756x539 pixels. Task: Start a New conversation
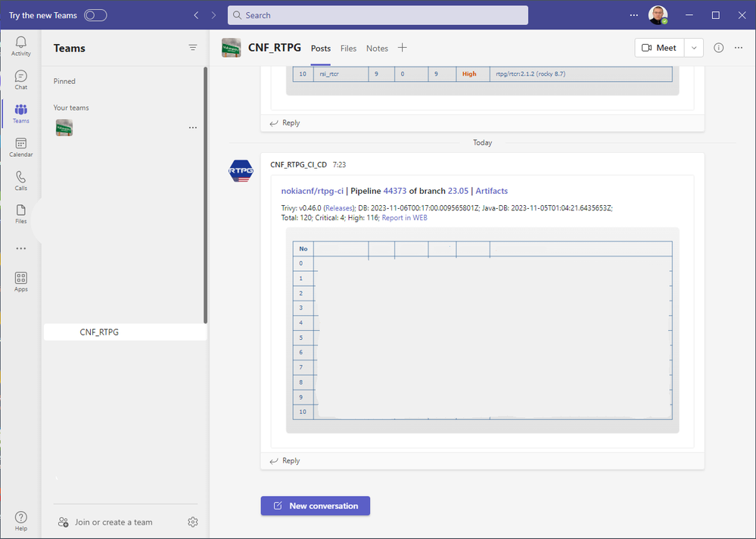click(x=316, y=506)
